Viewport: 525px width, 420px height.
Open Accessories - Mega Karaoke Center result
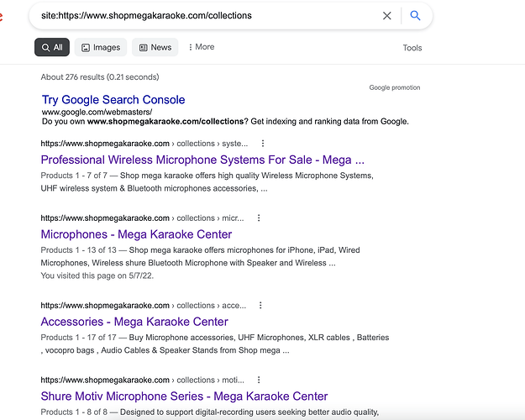coord(134,322)
